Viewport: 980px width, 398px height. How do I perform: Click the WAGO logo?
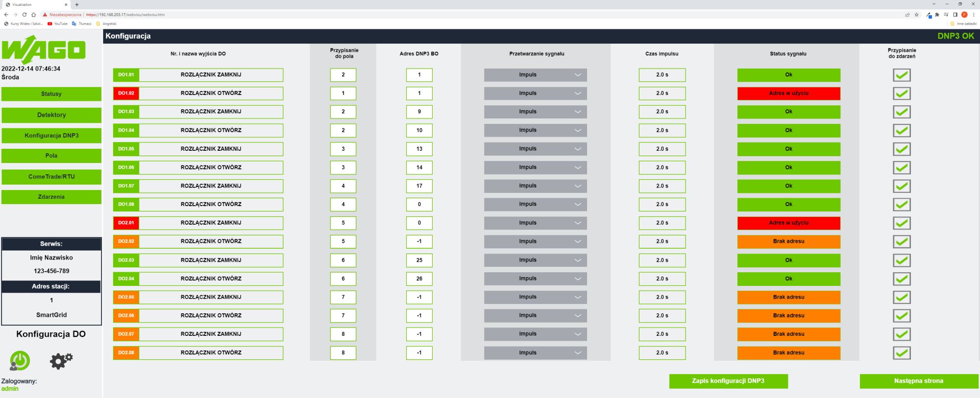[43, 50]
